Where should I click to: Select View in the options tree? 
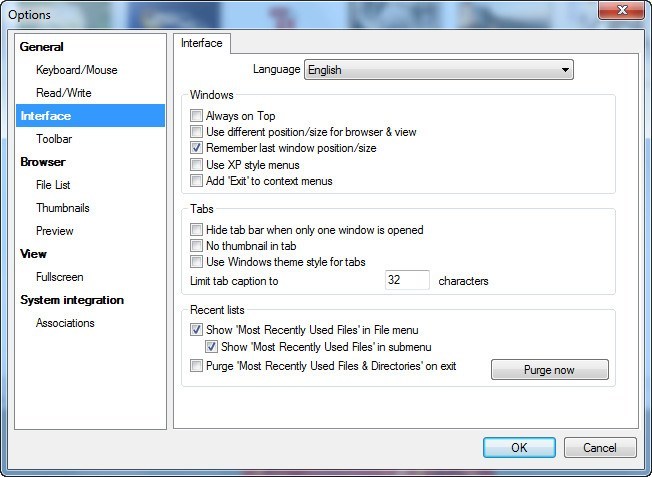33,254
